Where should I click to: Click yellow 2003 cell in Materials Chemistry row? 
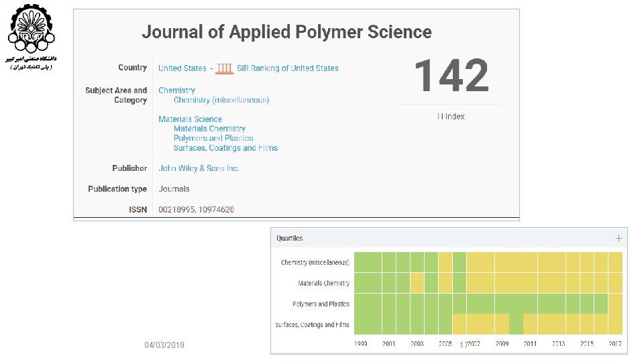click(x=417, y=283)
